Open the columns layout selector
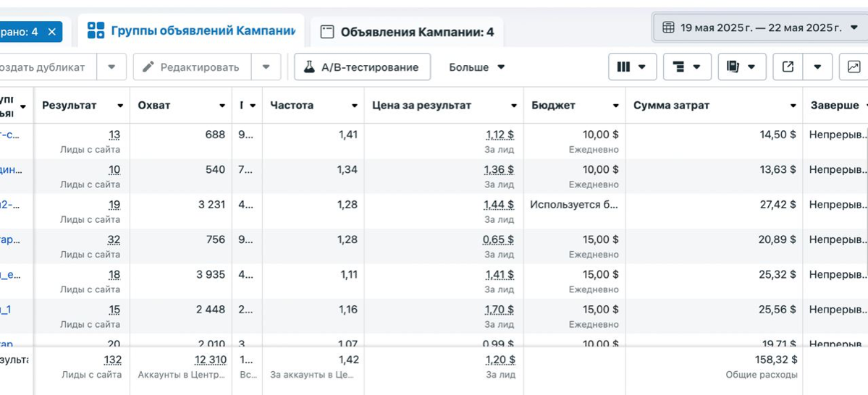The image size is (868, 395). click(x=632, y=67)
